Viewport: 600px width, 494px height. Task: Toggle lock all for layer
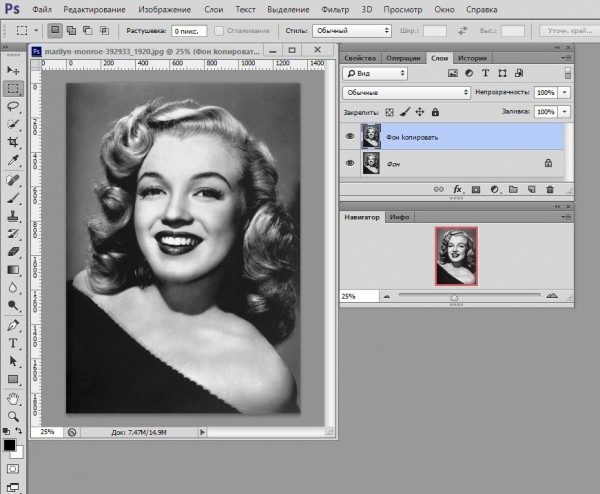tap(436, 112)
